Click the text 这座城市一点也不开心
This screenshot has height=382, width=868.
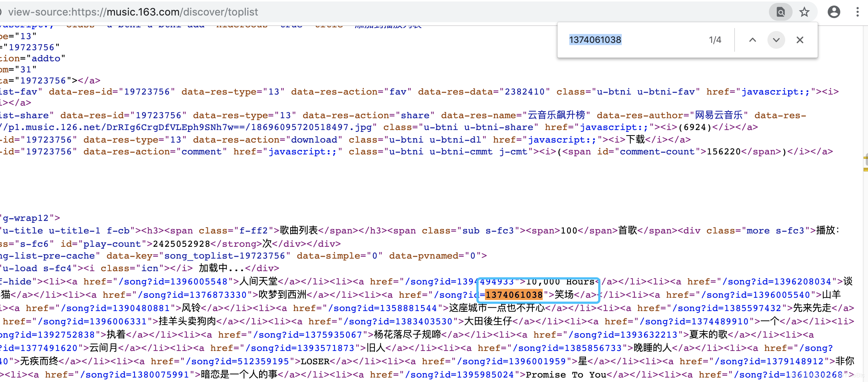click(497, 308)
